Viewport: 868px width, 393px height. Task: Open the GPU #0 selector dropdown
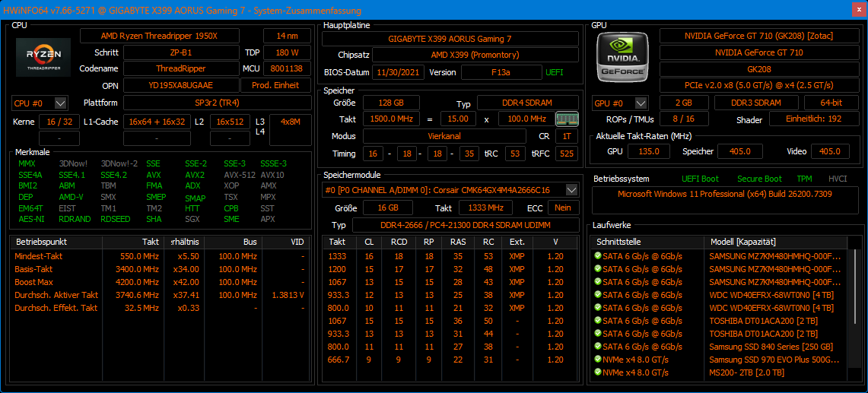coord(641,103)
